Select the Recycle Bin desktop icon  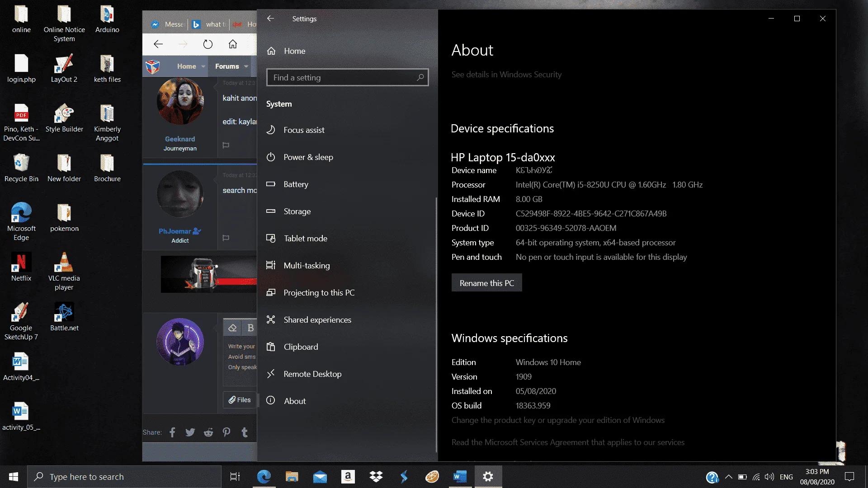tap(21, 168)
